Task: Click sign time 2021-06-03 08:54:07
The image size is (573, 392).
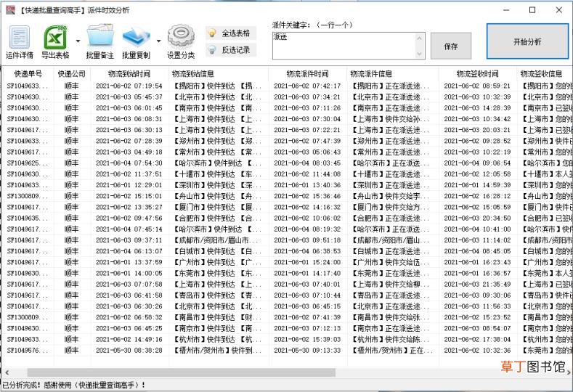Action: (477, 328)
